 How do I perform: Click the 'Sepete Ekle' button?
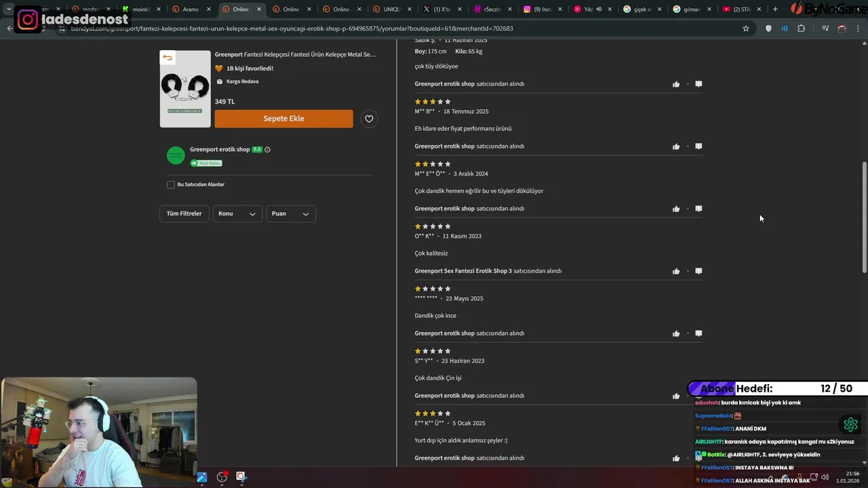coord(283,119)
